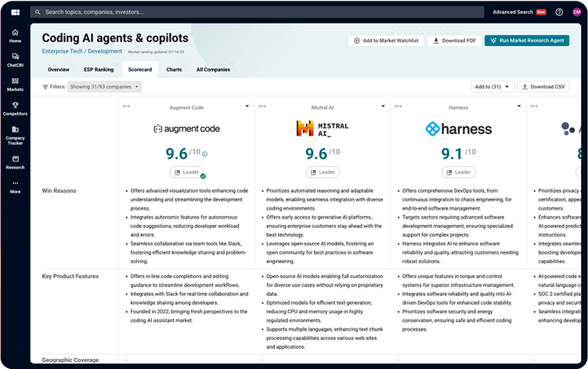Open the Mistral AI column dropdown arrow
The image size is (588, 369).
click(383, 107)
